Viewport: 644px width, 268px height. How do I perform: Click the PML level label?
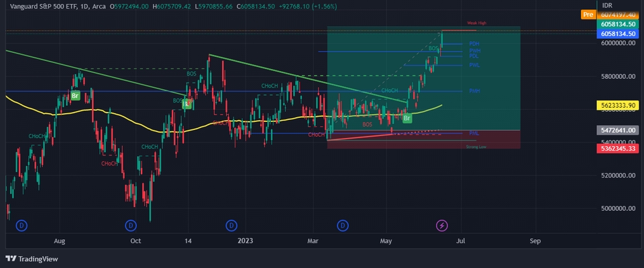[x=474, y=133]
